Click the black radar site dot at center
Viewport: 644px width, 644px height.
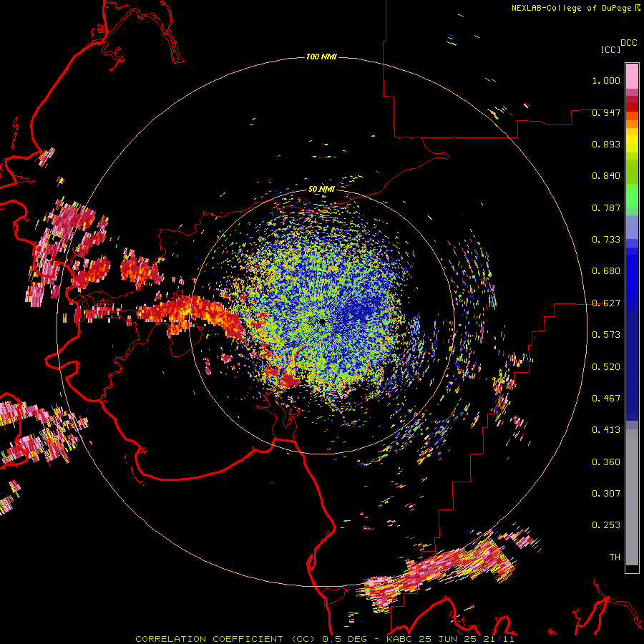[322, 322]
